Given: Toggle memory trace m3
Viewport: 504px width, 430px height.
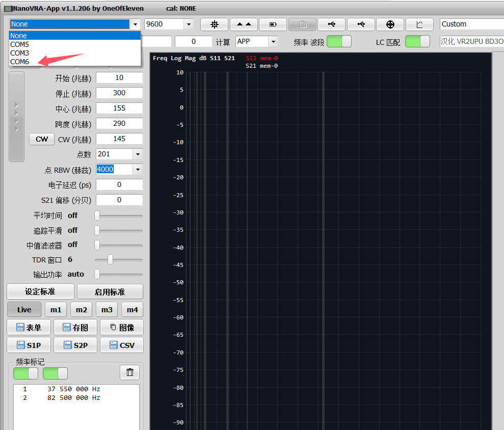Looking at the screenshot, I should [107, 309].
